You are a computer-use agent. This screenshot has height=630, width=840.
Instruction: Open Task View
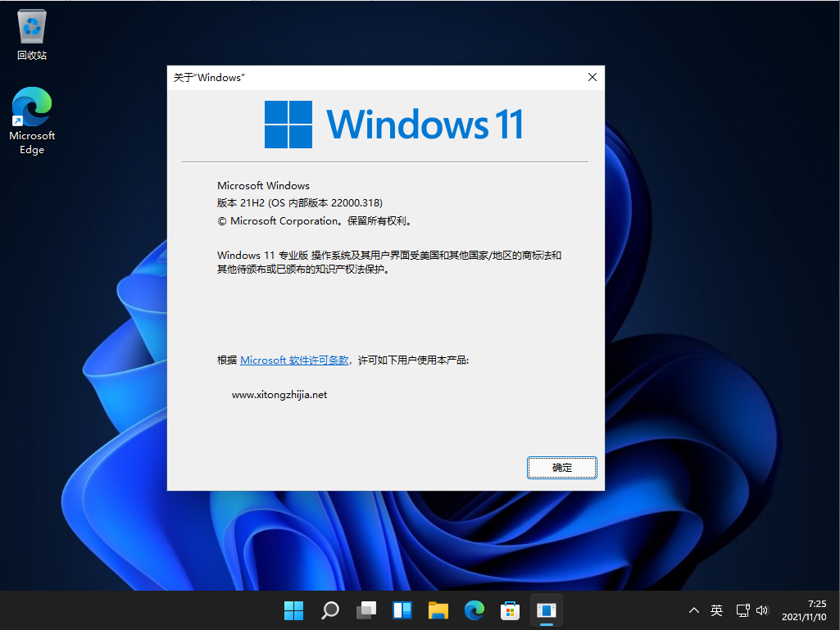[366, 610]
